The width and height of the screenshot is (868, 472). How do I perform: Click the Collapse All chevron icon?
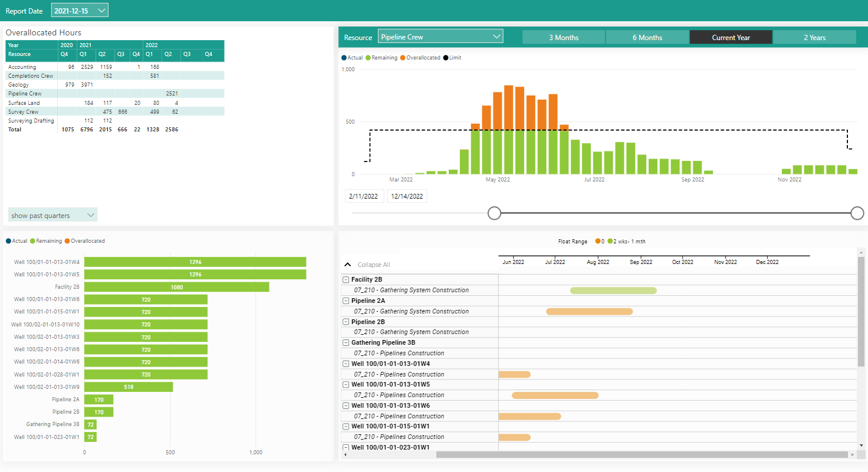[347, 265]
